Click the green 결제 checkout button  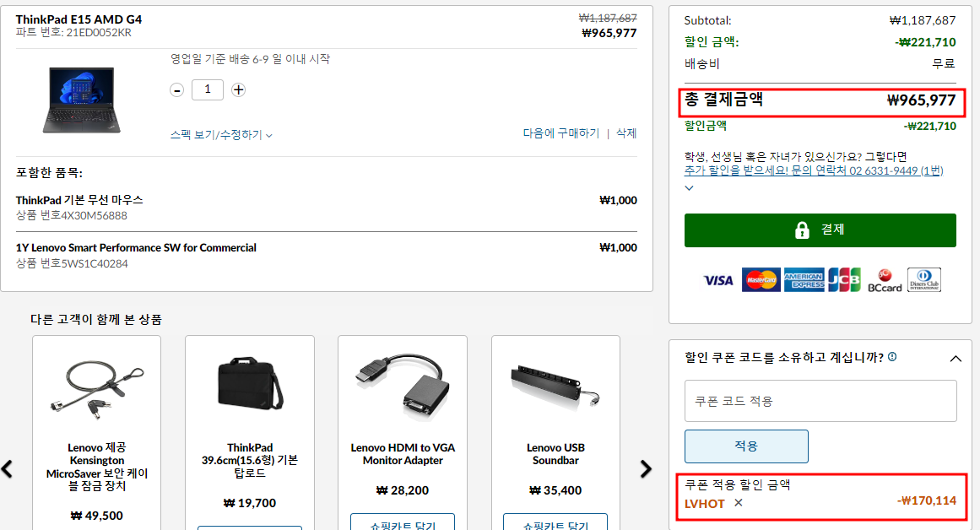pos(820,230)
